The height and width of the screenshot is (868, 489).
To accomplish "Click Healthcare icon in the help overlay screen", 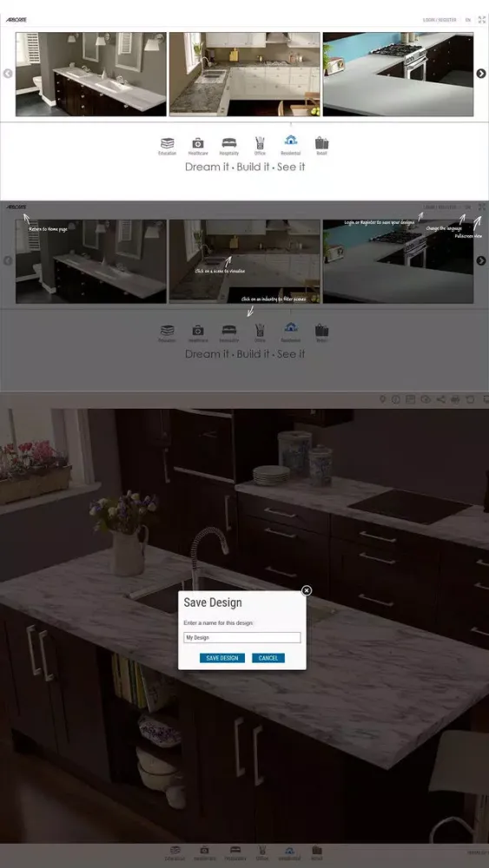I will coord(198,331).
